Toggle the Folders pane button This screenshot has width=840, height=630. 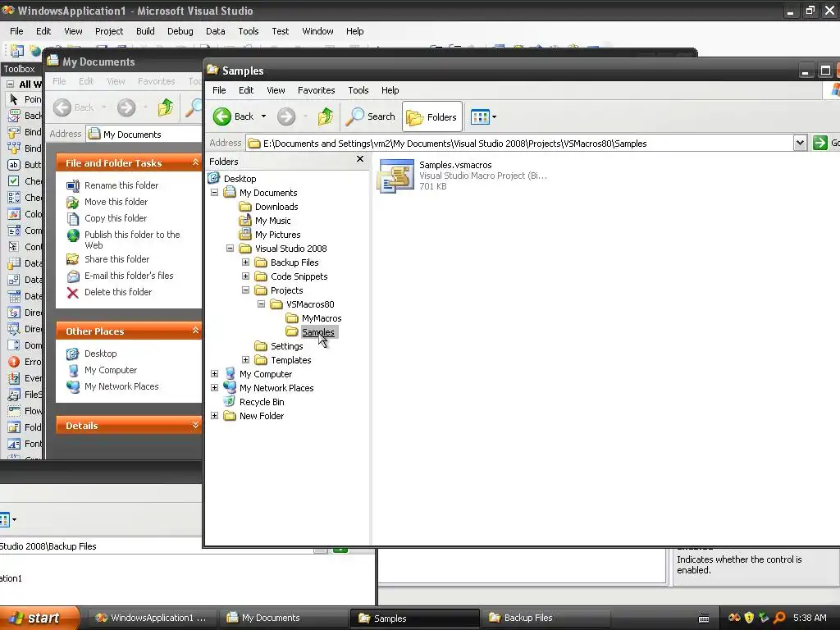[431, 116]
